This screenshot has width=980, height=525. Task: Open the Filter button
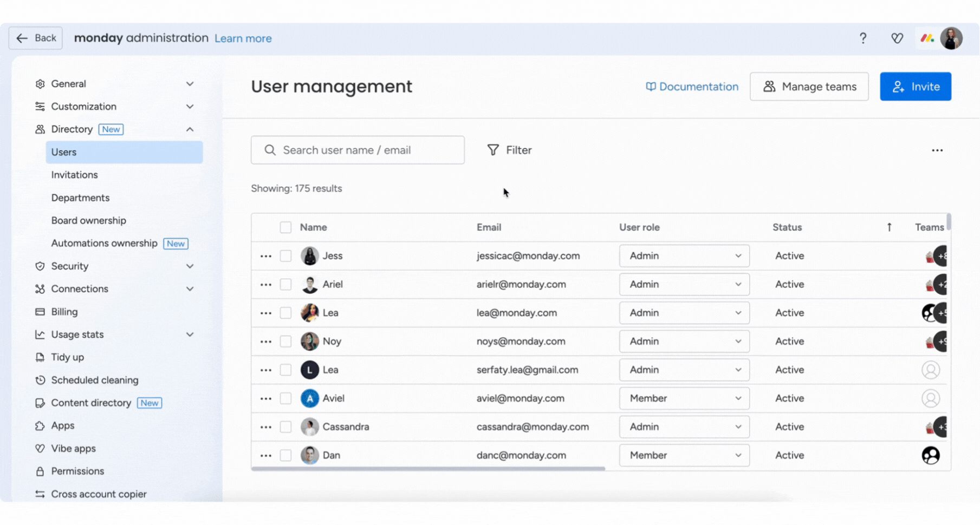(x=509, y=150)
